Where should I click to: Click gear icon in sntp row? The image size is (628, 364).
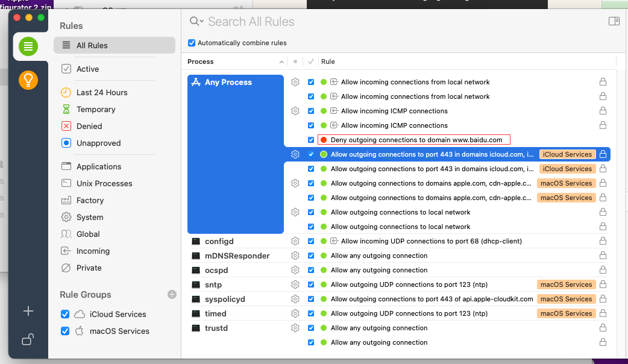pos(295,284)
